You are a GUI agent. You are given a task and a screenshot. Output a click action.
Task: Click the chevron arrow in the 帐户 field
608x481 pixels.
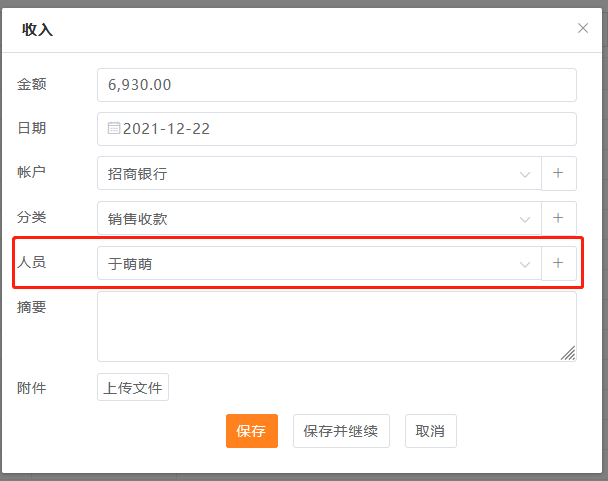525,174
